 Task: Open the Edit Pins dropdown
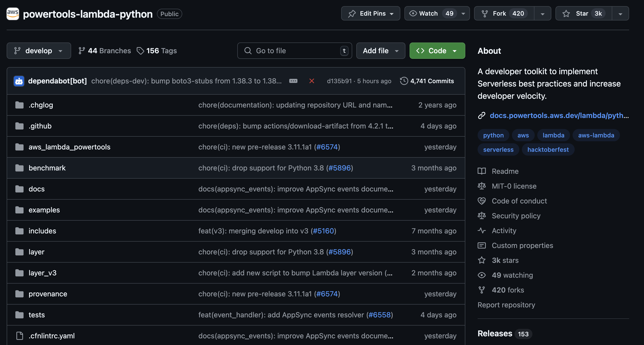(x=371, y=13)
